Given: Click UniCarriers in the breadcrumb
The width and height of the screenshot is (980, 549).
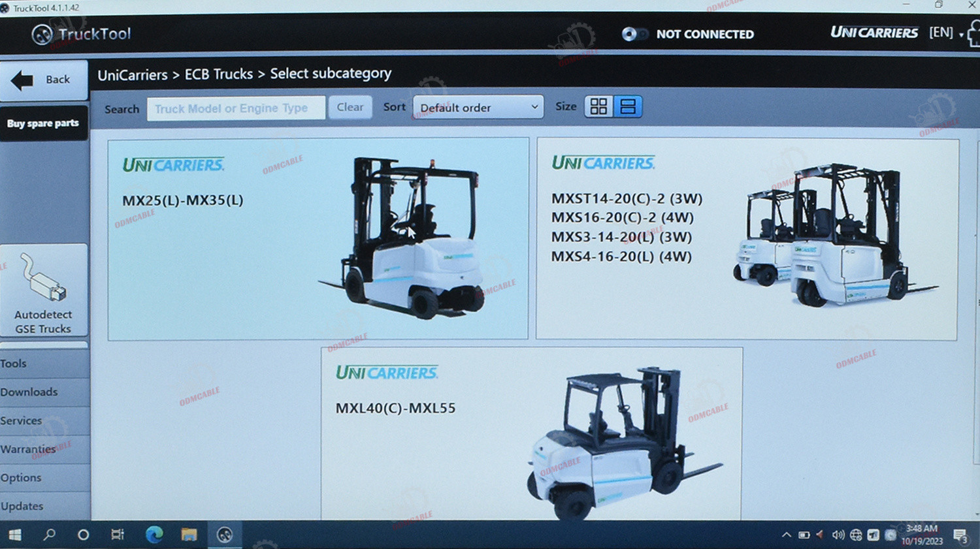Looking at the screenshot, I should [x=133, y=75].
